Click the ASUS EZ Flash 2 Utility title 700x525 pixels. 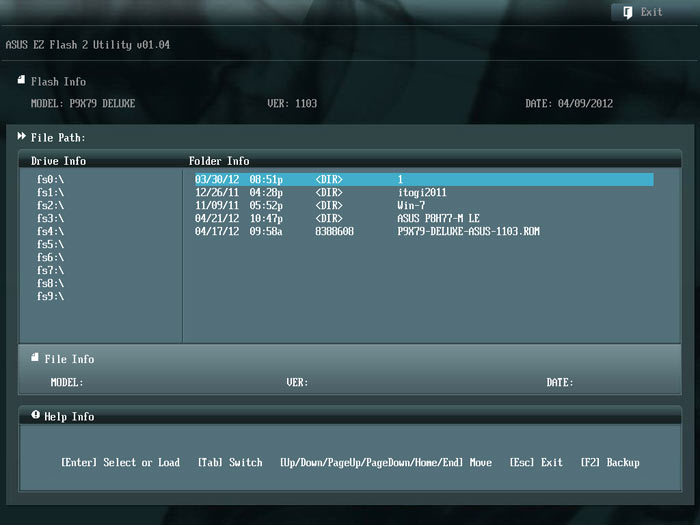(88, 45)
